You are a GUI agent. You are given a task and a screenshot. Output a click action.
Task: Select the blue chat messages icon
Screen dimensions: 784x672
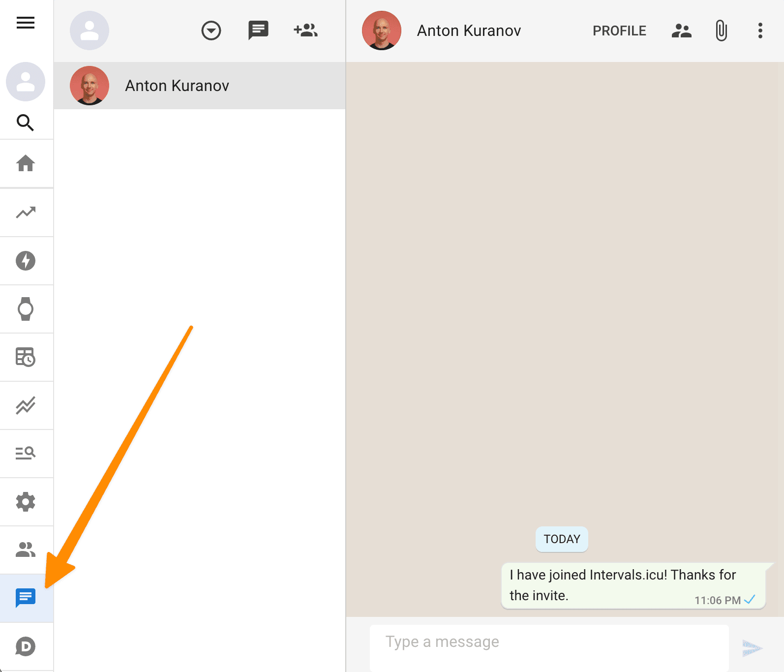click(26, 598)
